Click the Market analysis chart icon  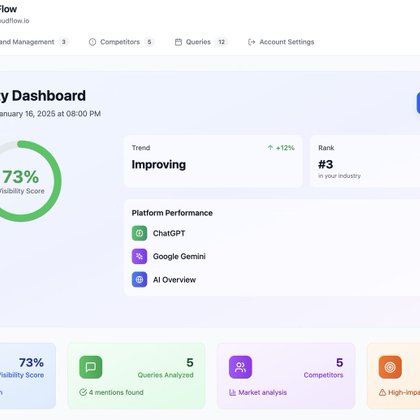[x=233, y=393]
